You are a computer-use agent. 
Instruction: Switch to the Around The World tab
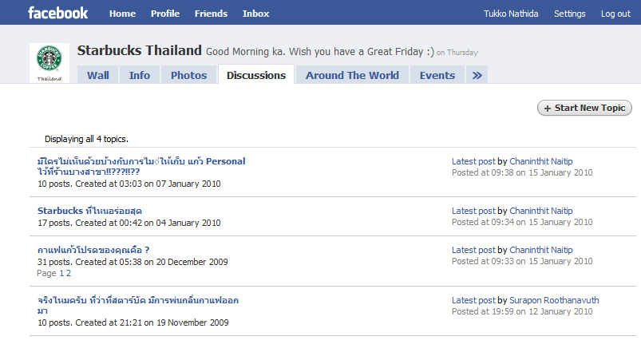tap(352, 75)
